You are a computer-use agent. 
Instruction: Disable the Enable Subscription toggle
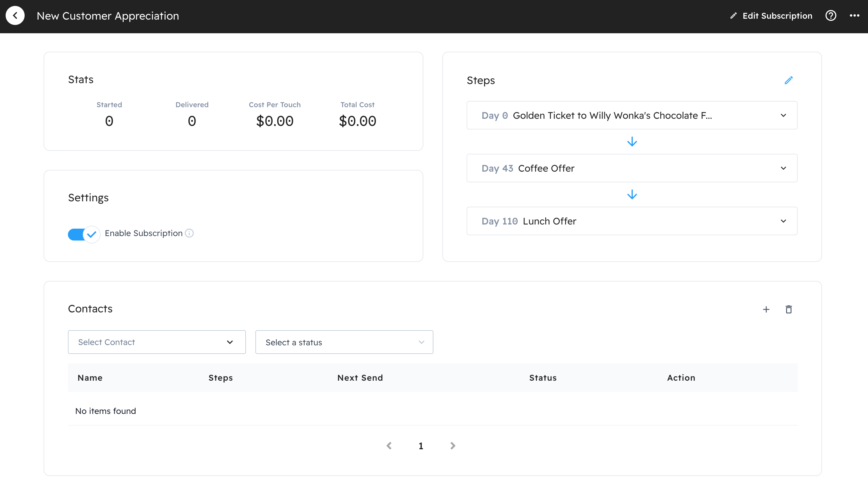(x=84, y=234)
